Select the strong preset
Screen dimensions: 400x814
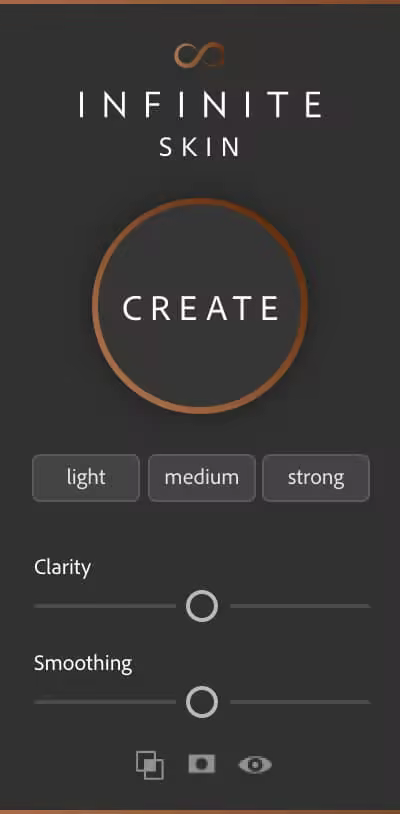(x=316, y=478)
